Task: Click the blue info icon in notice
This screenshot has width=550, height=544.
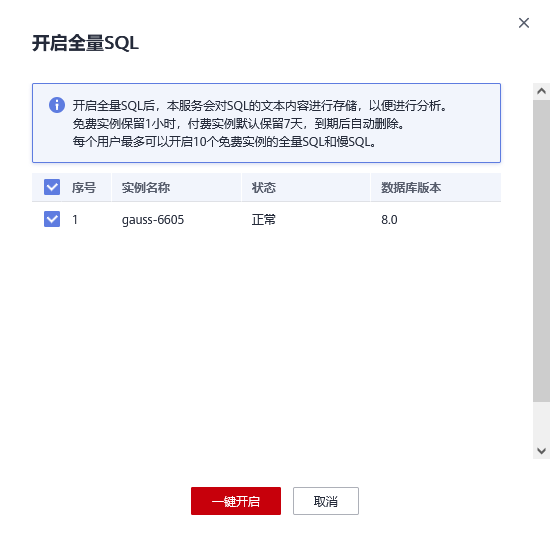Action: [57, 105]
